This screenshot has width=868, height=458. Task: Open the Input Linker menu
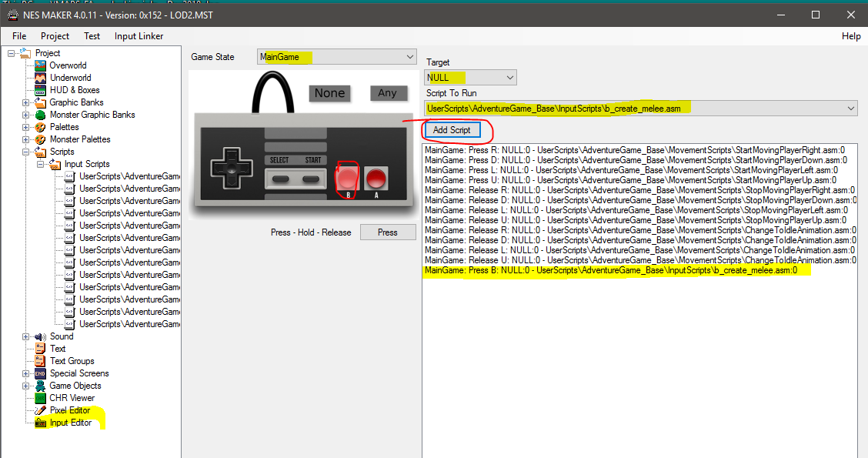click(x=139, y=36)
